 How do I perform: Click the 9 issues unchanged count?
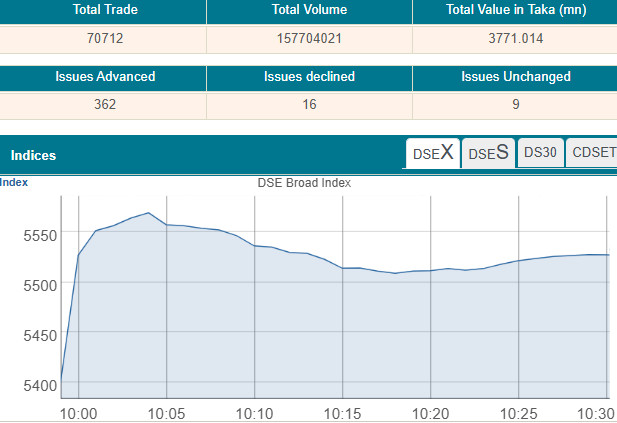(x=515, y=105)
